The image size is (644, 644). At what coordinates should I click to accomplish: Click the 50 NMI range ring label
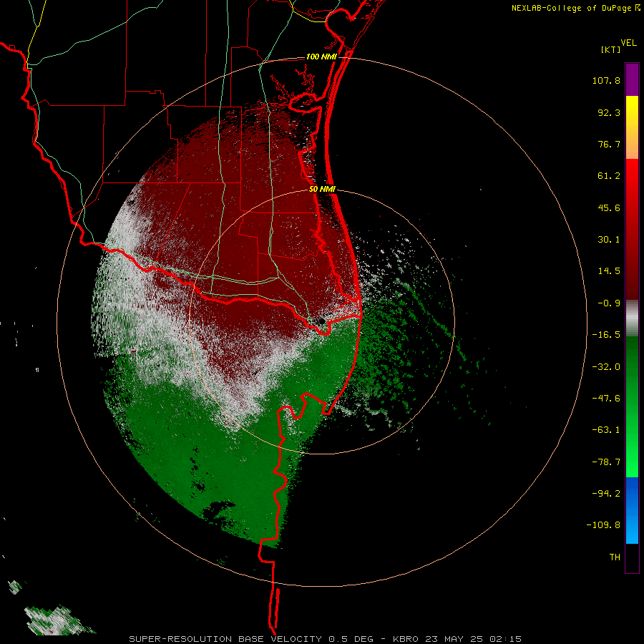[x=323, y=190]
